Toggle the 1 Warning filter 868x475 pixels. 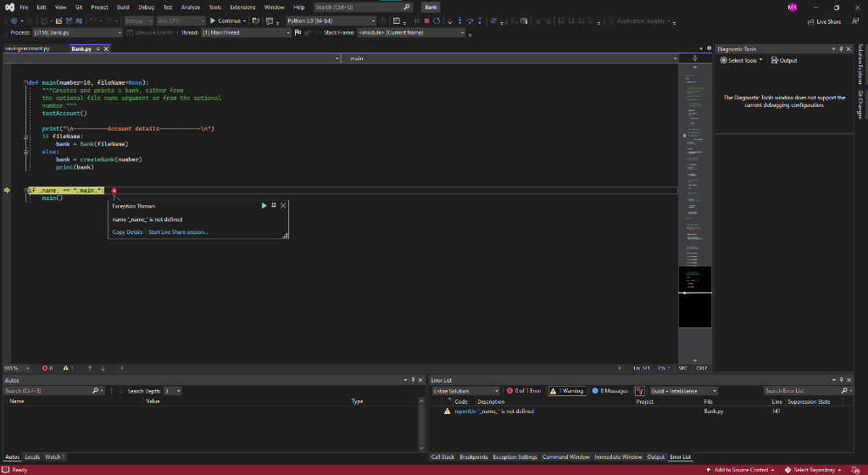[x=566, y=391]
